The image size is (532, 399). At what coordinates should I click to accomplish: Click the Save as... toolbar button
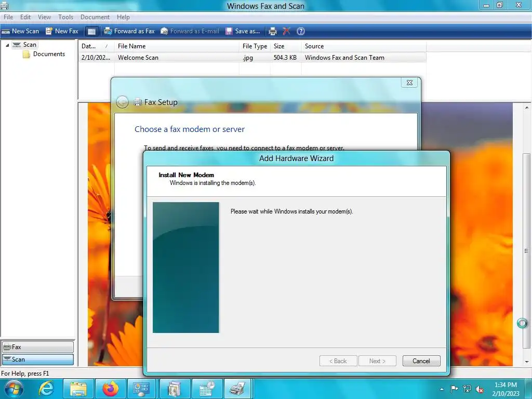[x=243, y=31]
